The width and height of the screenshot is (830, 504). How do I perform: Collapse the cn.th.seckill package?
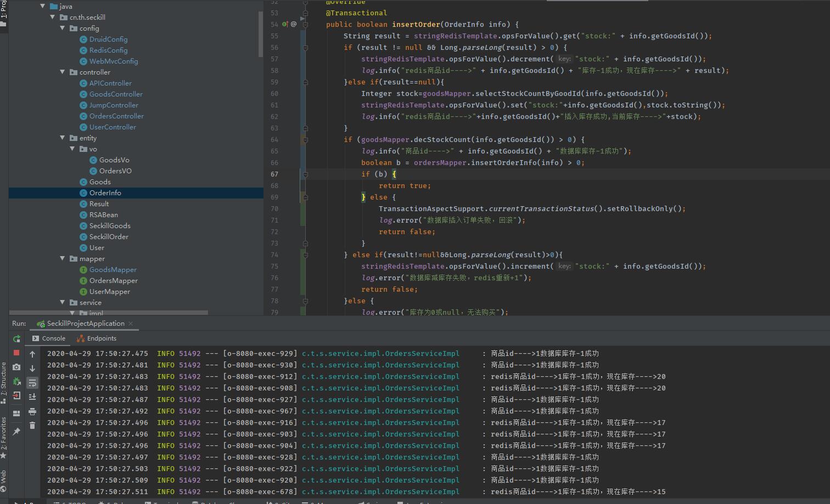coord(53,17)
